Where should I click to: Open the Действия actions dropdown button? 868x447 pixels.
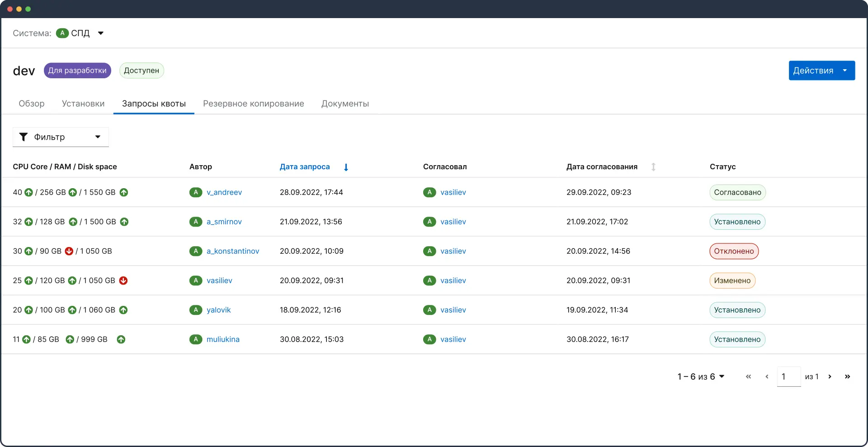821,71
